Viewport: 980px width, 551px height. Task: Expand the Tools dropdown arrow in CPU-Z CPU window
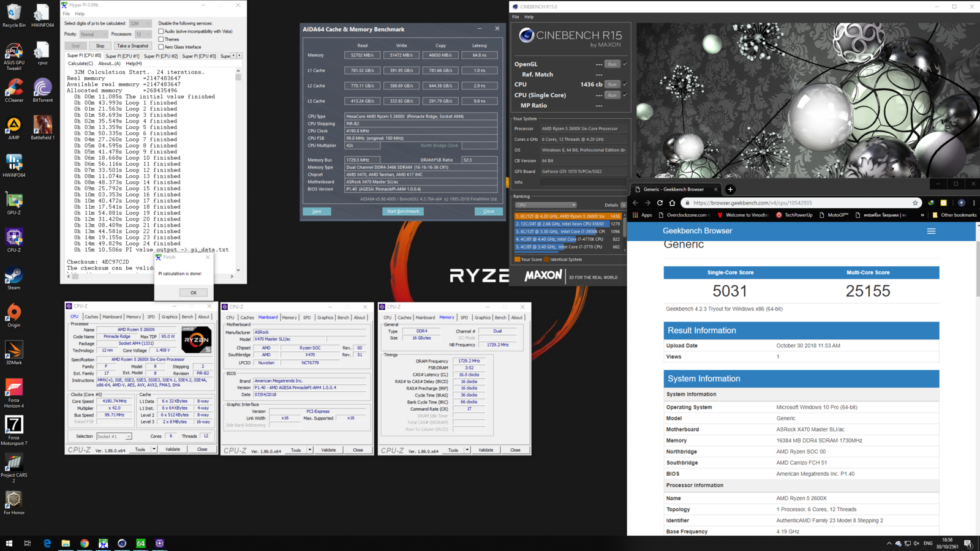click(154, 449)
